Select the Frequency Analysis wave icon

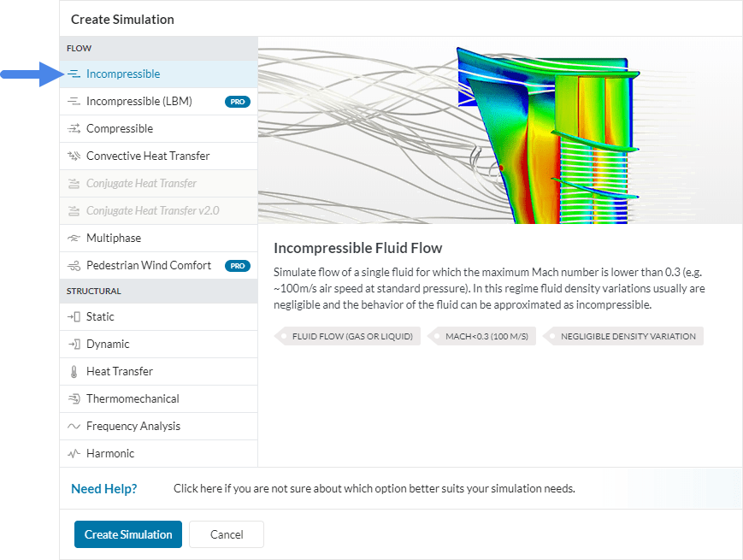coord(73,426)
